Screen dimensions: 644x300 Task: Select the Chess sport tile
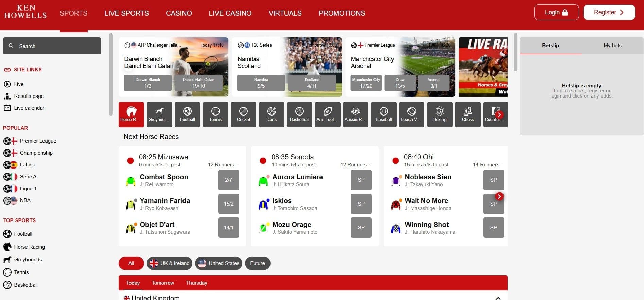pos(468,114)
